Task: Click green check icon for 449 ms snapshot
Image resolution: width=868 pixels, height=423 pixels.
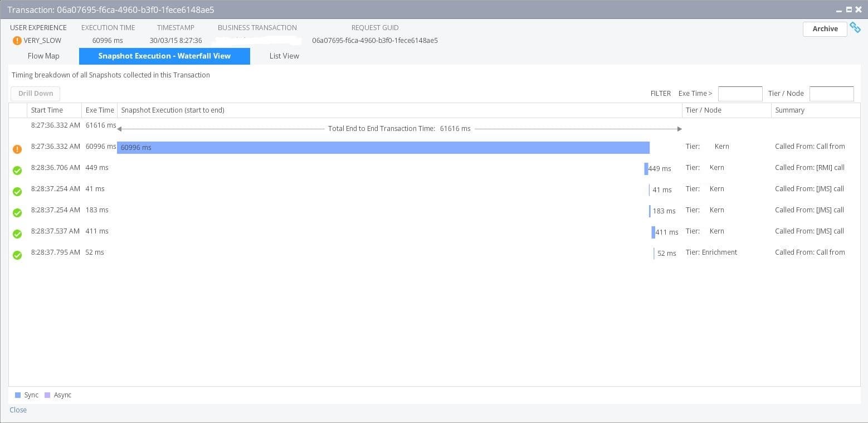Action: (x=17, y=171)
